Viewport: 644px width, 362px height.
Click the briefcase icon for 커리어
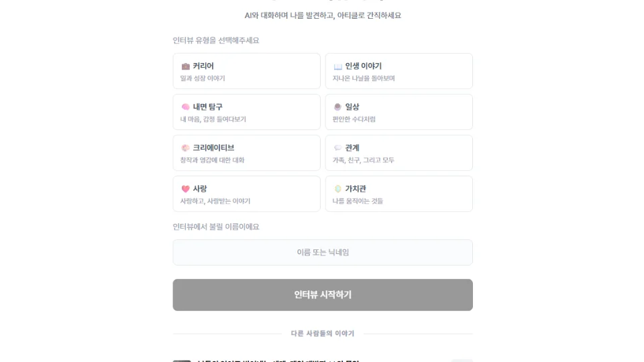(186, 66)
